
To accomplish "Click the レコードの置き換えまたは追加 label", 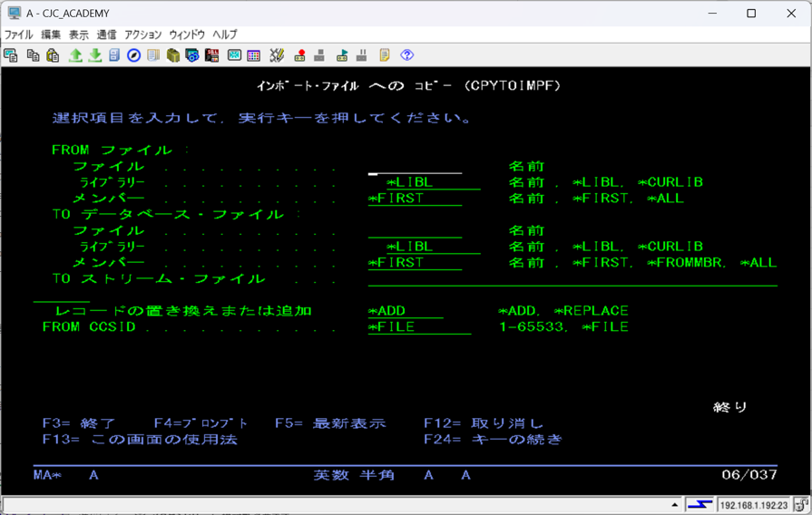I will point(183,311).
